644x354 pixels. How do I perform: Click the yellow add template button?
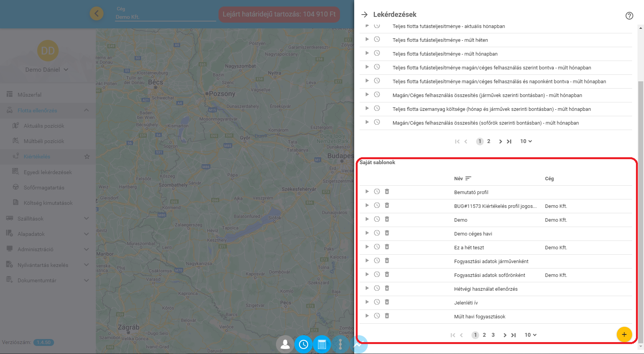tap(624, 334)
